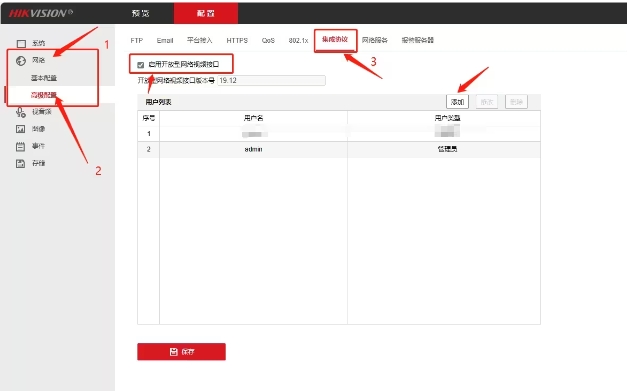This screenshot has height=391, width=628.
Task: Click the Video/Audio microphone icon in the sidebar
Action: (21, 112)
